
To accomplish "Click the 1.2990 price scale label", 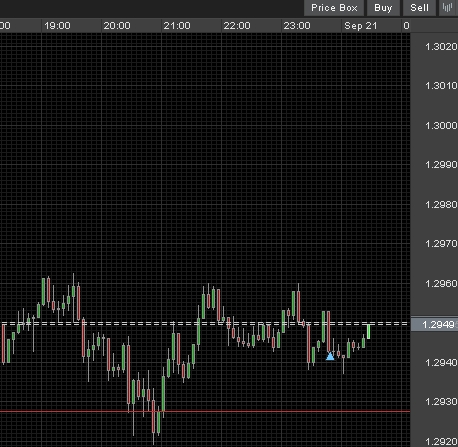I will [x=441, y=164].
